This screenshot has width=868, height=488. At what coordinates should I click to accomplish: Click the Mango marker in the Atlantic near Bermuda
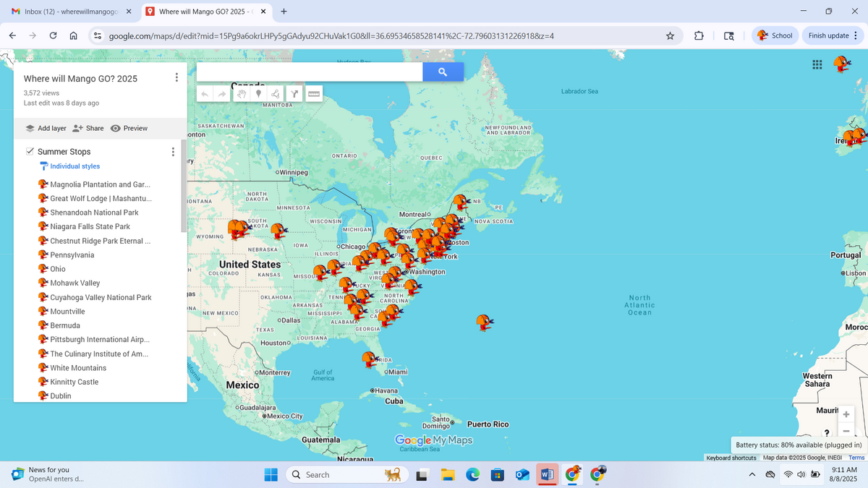click(x=485, y=322)
